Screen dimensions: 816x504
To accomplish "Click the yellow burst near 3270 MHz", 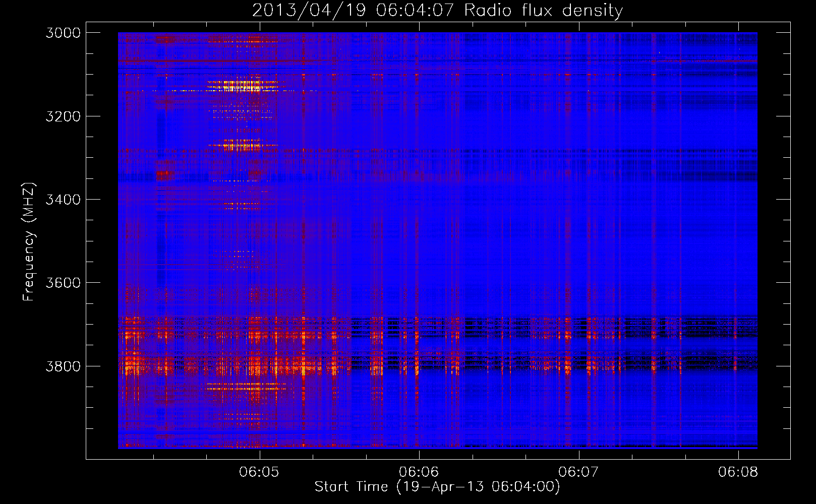I will pos(243,145).
